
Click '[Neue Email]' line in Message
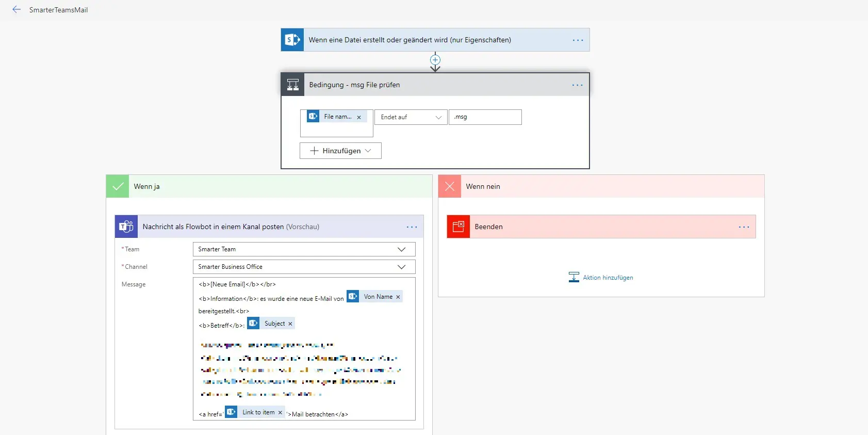coord(237,284)
